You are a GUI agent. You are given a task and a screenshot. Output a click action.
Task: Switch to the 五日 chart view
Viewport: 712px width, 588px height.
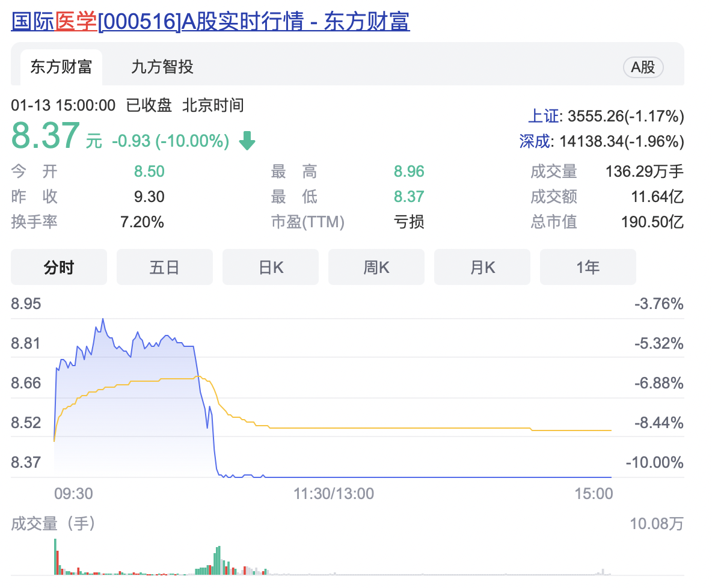coord(164,267)
